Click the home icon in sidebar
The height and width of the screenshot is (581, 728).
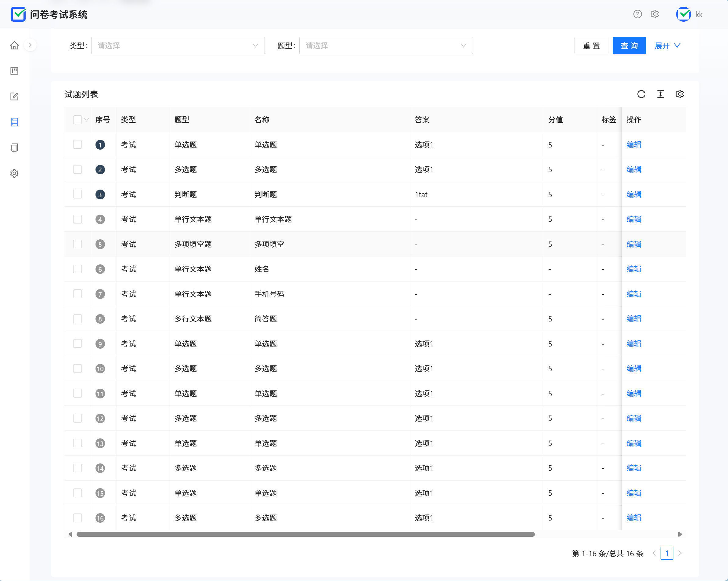pyautogui.click(x=14, y=45)
